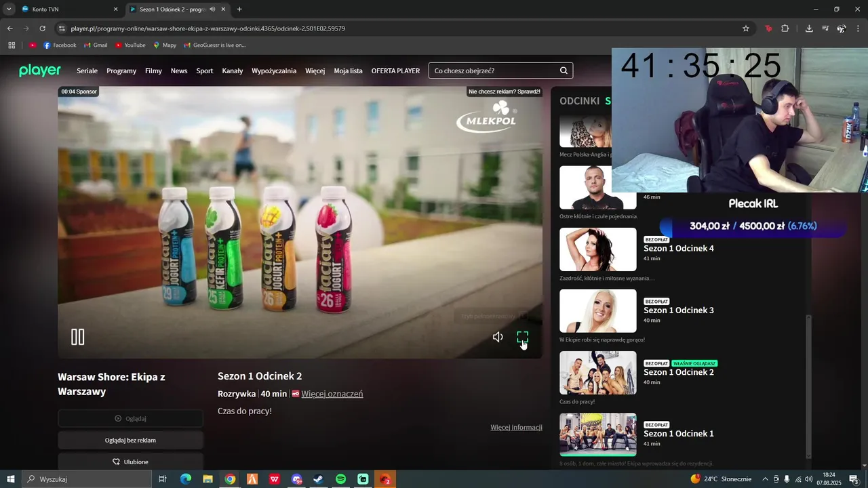Screen dimensions: 868x488
Task: Click the Oglądaj button
Action: (x=130, y=418)
